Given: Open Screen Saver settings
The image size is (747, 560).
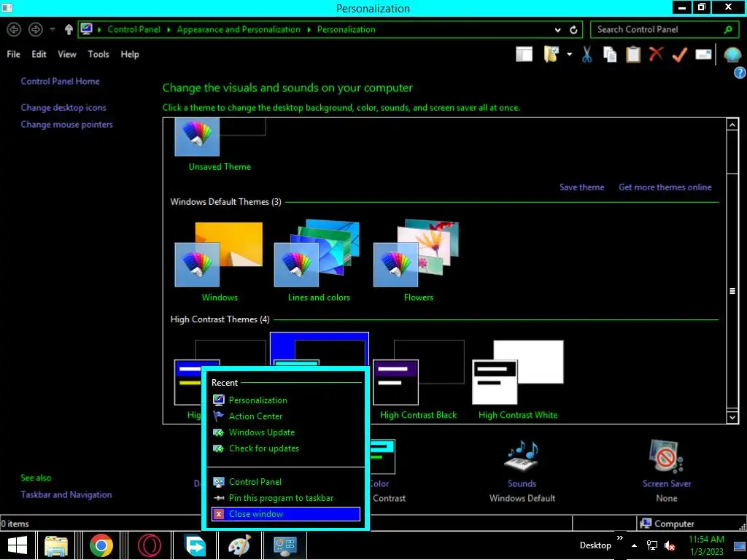Looking at the screenshot, I should coord(667,470).
